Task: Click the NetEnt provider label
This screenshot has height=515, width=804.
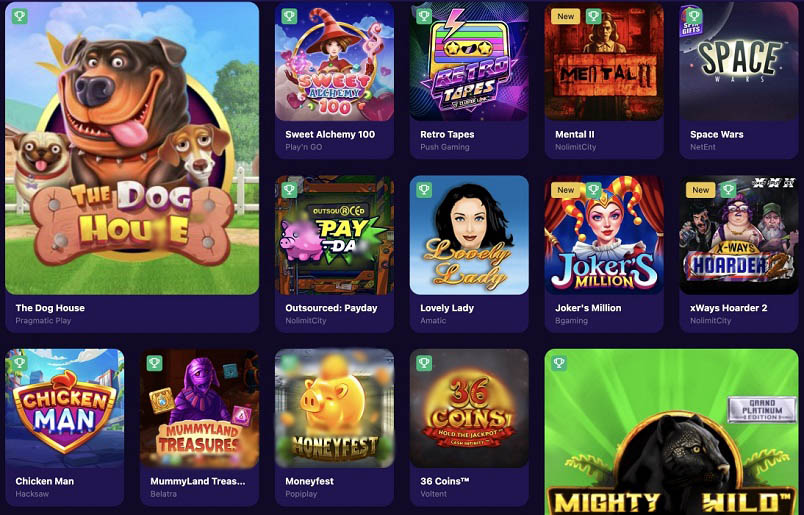Action: [x=702, y=147]
